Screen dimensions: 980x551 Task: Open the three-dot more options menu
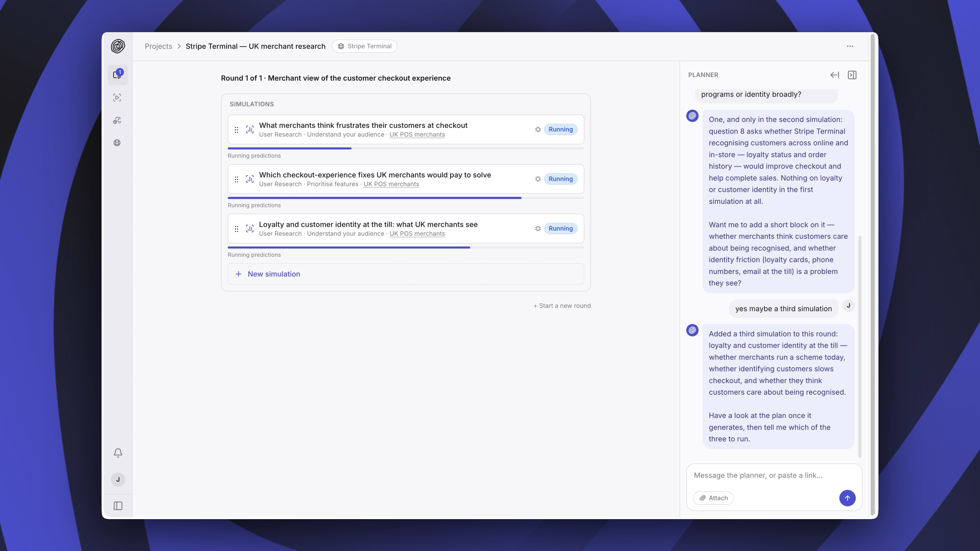[x=850, y=46]
